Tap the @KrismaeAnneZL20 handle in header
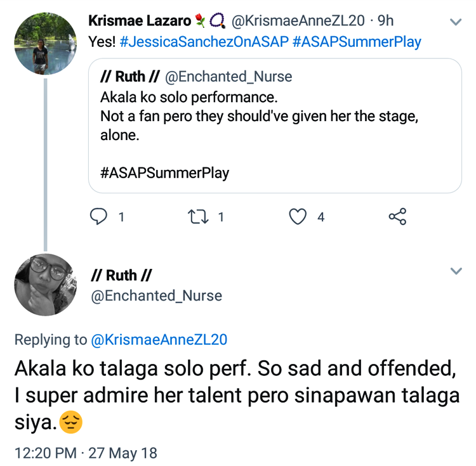The width and height of the screenshot is (476, 466). point(298,21)
